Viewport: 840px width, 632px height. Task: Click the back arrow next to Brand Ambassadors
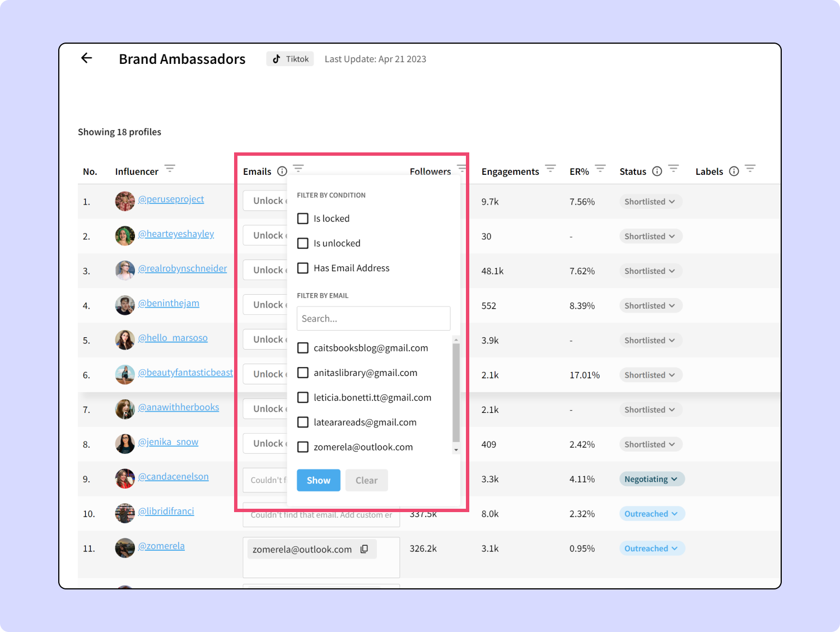pyautogui.click(x=87, y=58)
